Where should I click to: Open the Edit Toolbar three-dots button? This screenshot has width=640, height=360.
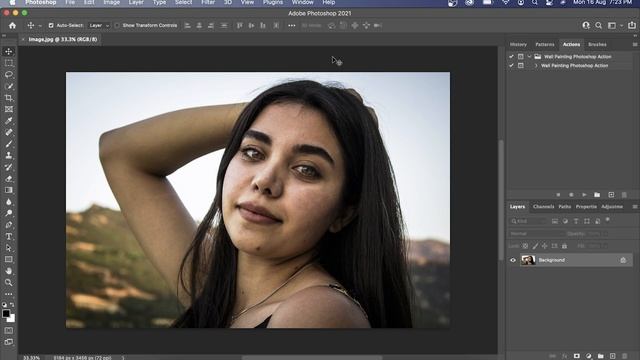[9, 294]
